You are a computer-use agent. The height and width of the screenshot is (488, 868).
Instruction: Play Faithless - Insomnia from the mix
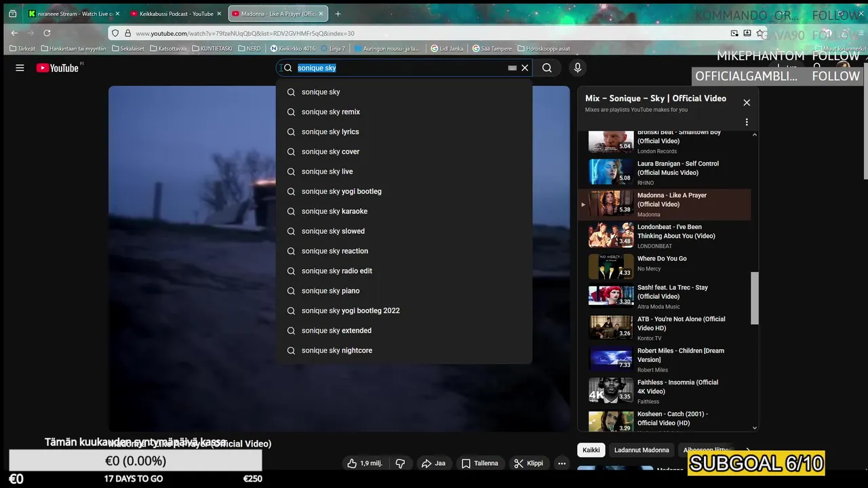pyautogui.click(x=665, y=391)
